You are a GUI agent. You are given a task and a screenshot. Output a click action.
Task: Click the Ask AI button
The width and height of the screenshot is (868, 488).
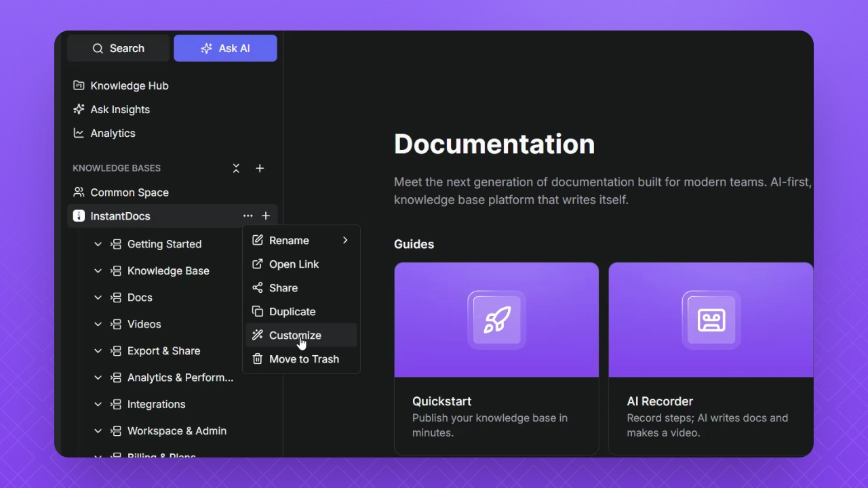coord(225,48)
